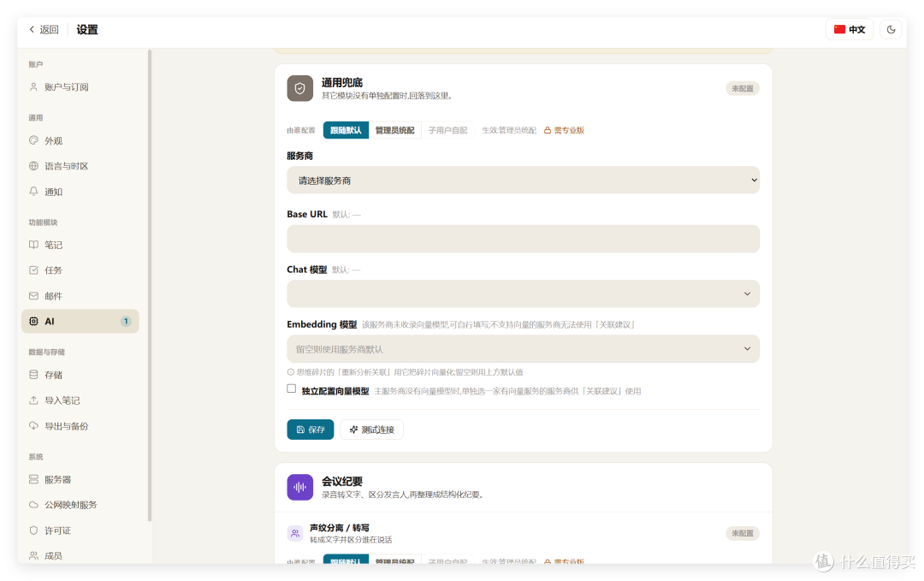The image size is (924, 581).
Task: Click inside the Base URL input field
Action: [523, 239]
